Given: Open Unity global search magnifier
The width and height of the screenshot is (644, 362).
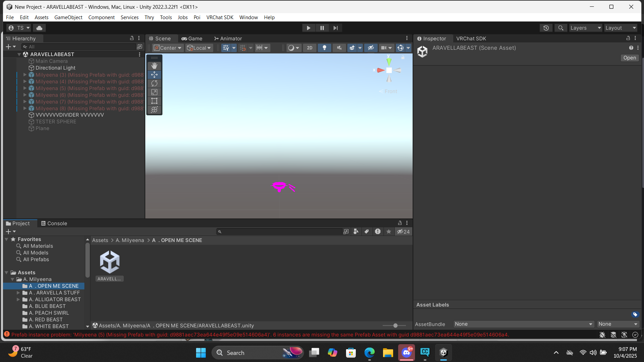Looking at the screenshot, I should tap(561, 28).
